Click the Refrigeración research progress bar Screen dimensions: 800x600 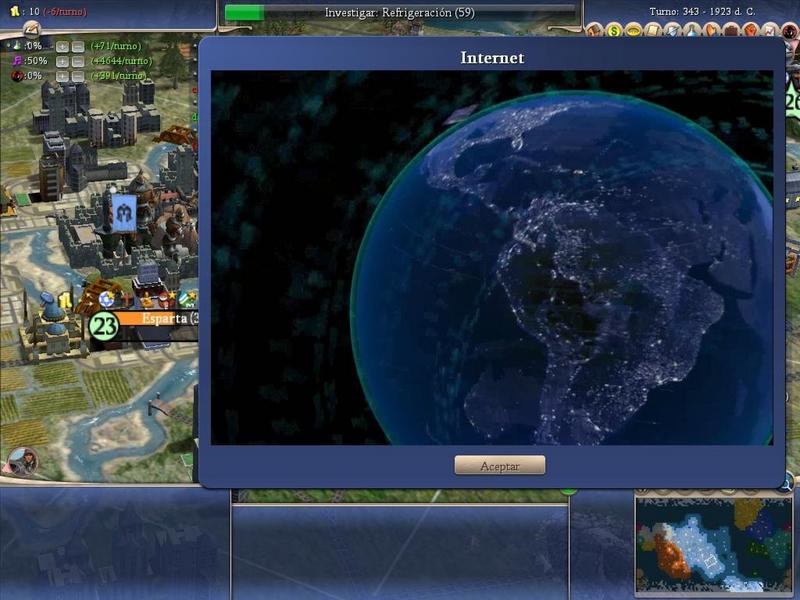(400, 12)
